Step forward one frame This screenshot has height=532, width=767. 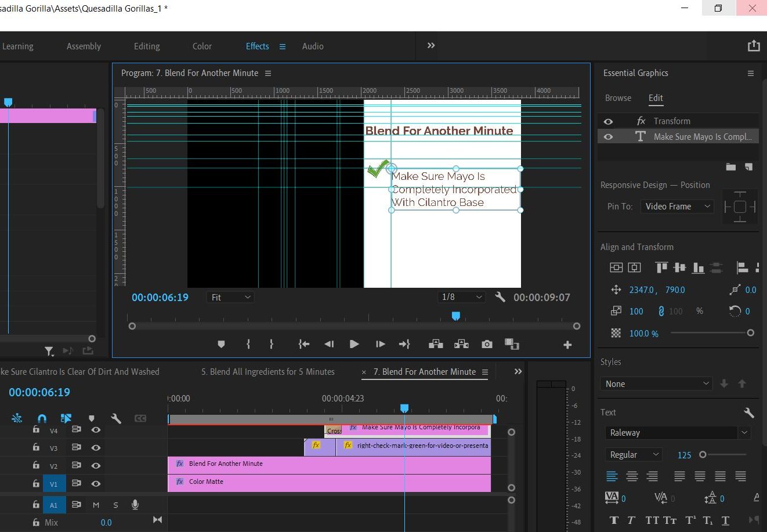[380, 344]
